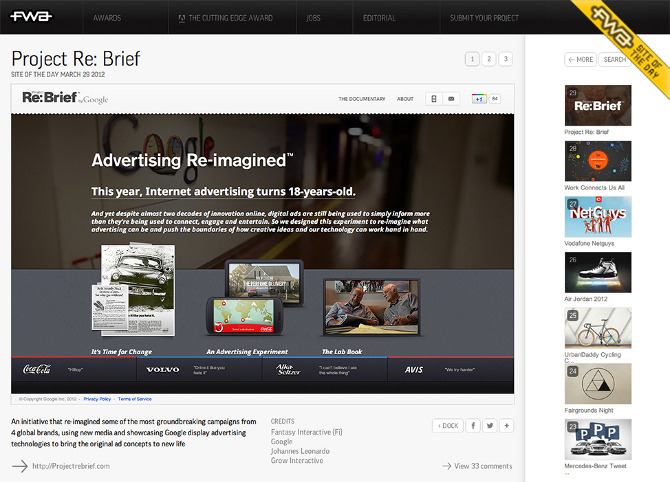670x482 pixels.
Task: Click the Project Re: Brief page title
Action: pyautogui.click(x=76, y=59)
